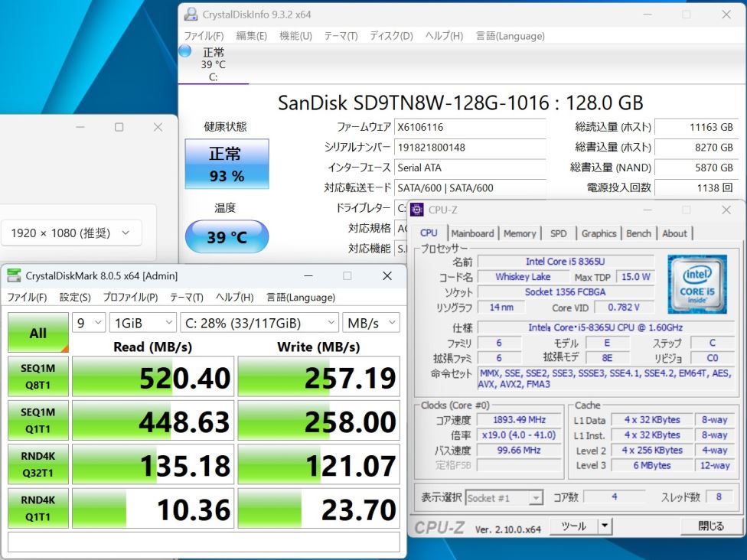Close the CrystalDiskInfo window
Image resolution: width=747 pixels, height=560 pixels.
tap(726, 15)
